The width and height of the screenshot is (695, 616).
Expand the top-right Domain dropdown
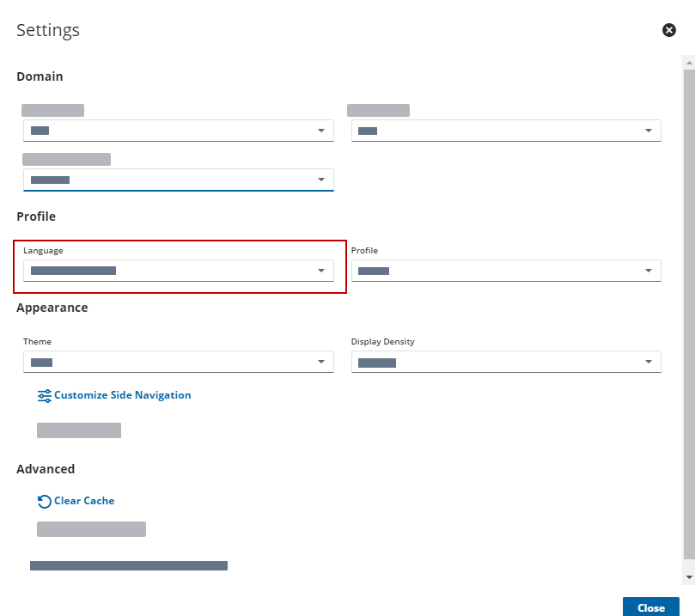pos(506,131)
